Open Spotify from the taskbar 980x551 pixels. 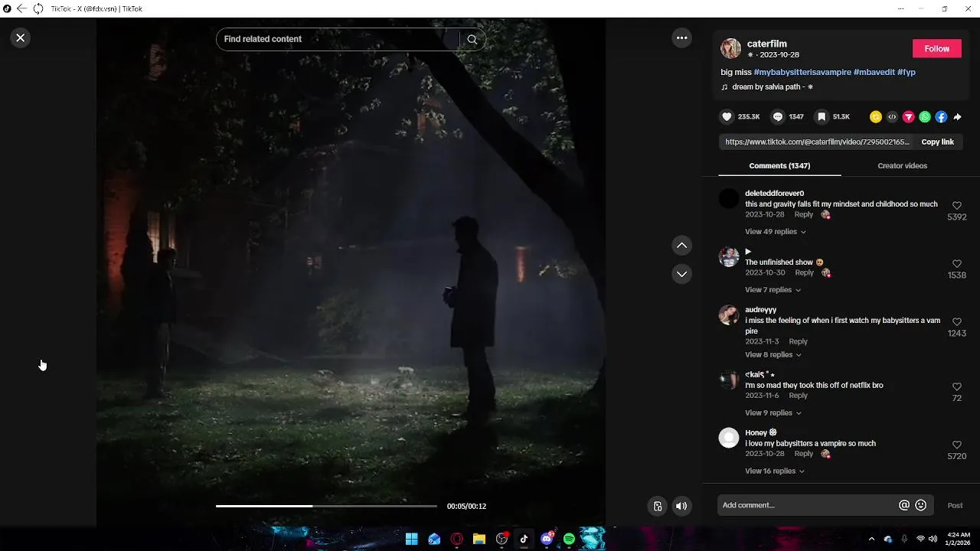click(x=569, y=539)
